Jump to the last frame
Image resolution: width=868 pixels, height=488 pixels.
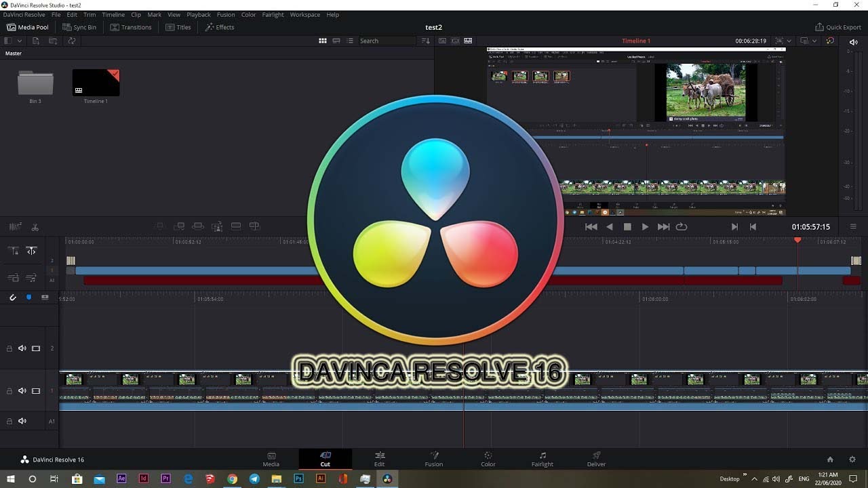point(663,227)
